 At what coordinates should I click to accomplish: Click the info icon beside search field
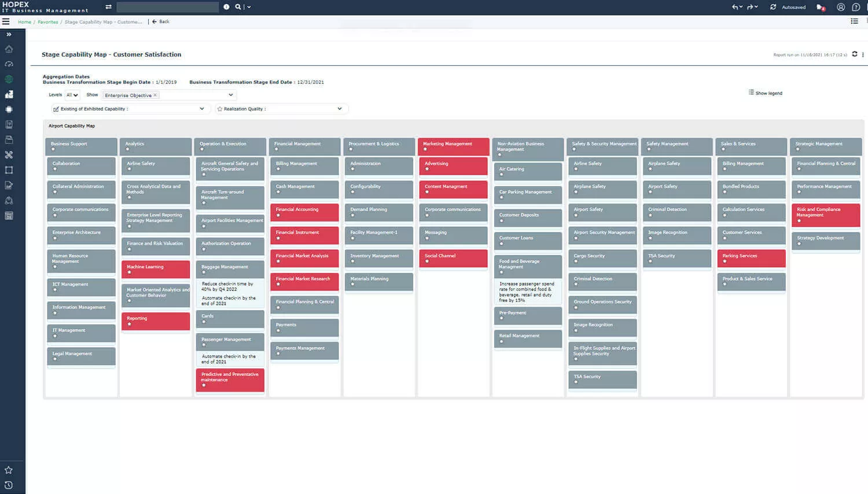[226, 7]
